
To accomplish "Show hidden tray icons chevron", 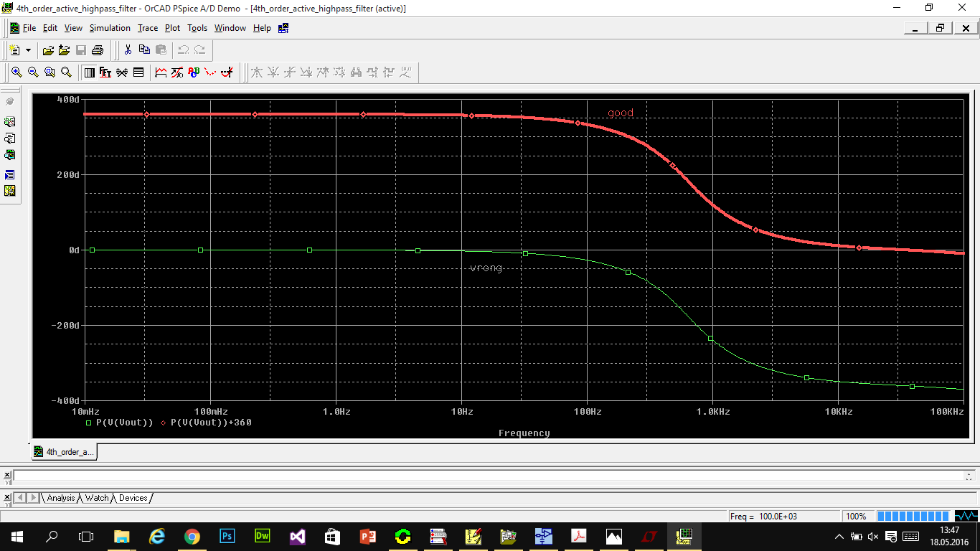I will point(839,537).
